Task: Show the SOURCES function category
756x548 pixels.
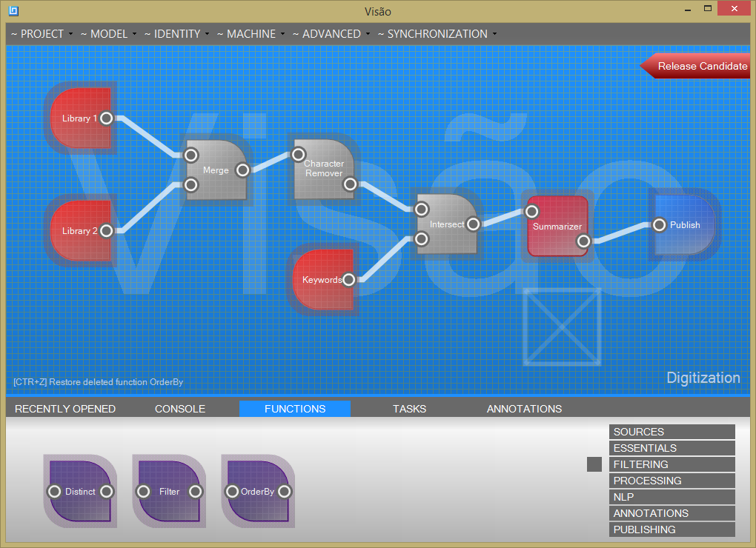Action: pos(672,432)
